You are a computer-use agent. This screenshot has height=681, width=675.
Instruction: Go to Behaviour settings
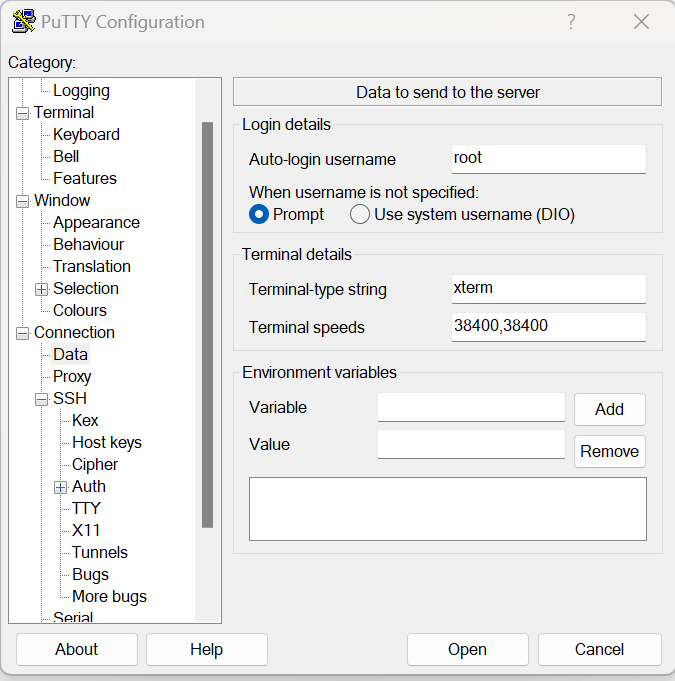[x=89, y=245]
